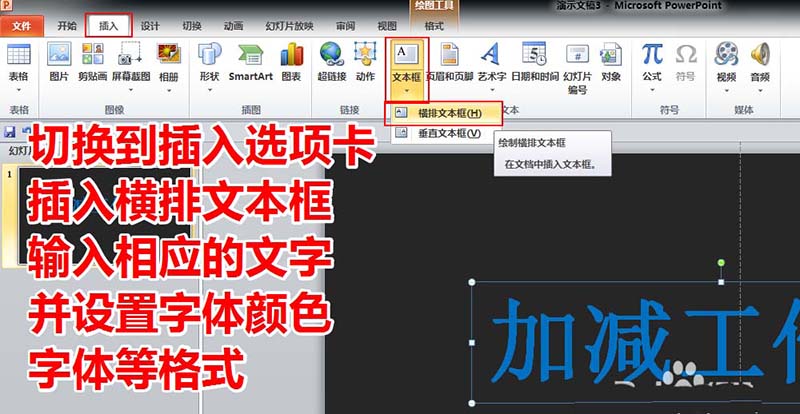Open the 文件 (File) tab

[21, 26]
